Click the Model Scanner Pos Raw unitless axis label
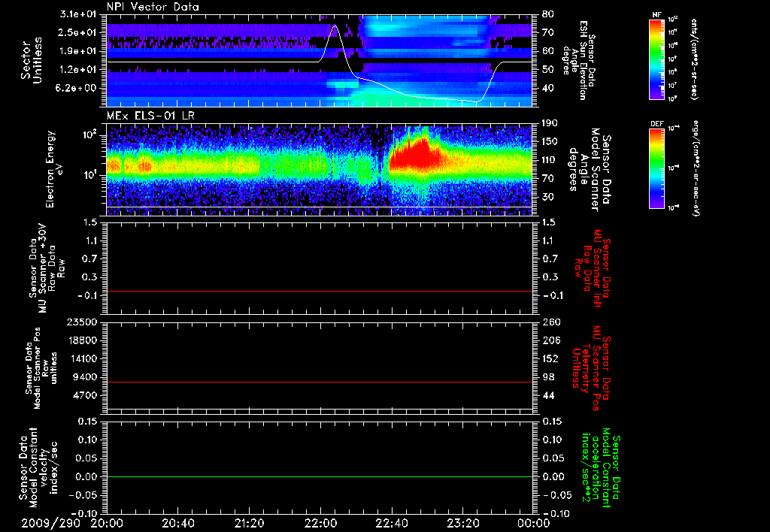770x532 pixels. point(41,368)
